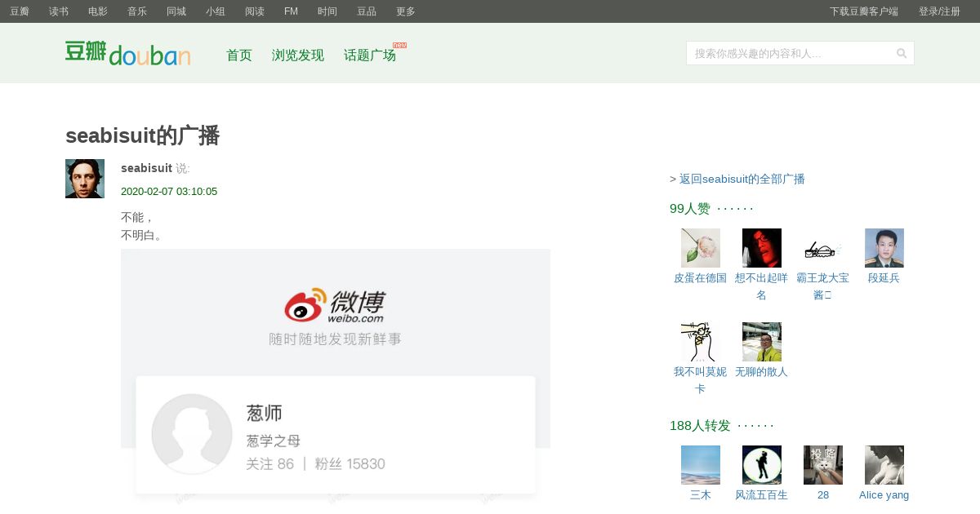Click name link Alice yang
The image size is (980, 514).
[x=884, y=495]
